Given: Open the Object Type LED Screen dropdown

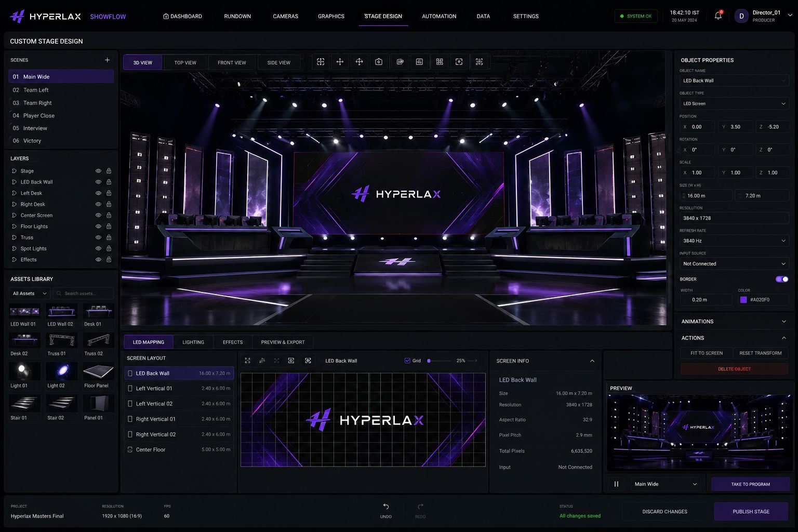Looking at the screenshot, I should click(734, 103).
